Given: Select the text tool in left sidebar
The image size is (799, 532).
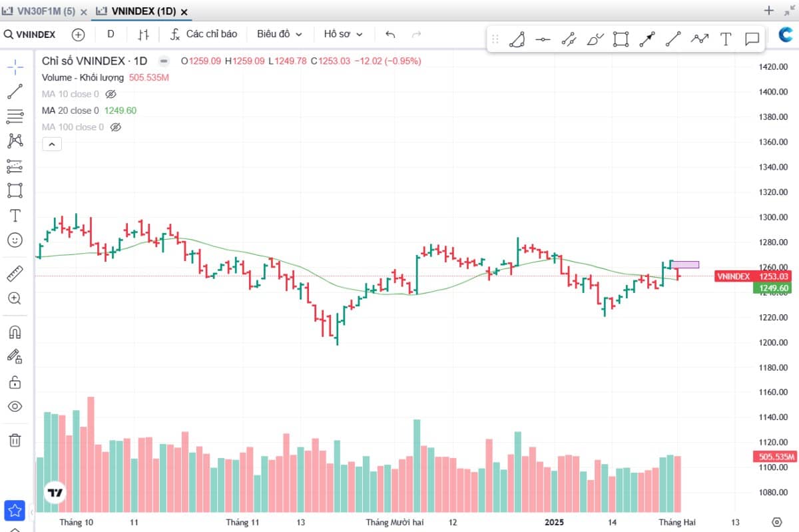Looking at the screenshot, I should click(15, 215).
